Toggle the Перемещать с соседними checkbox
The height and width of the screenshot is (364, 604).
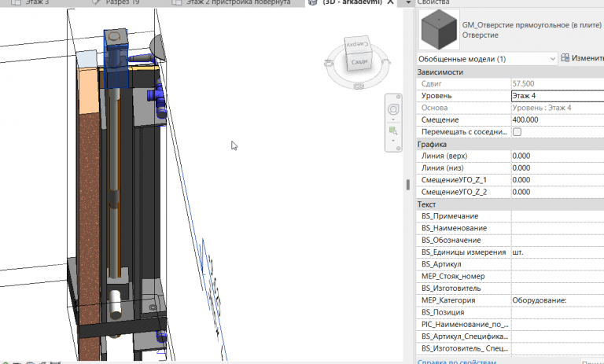coord(517,131)
